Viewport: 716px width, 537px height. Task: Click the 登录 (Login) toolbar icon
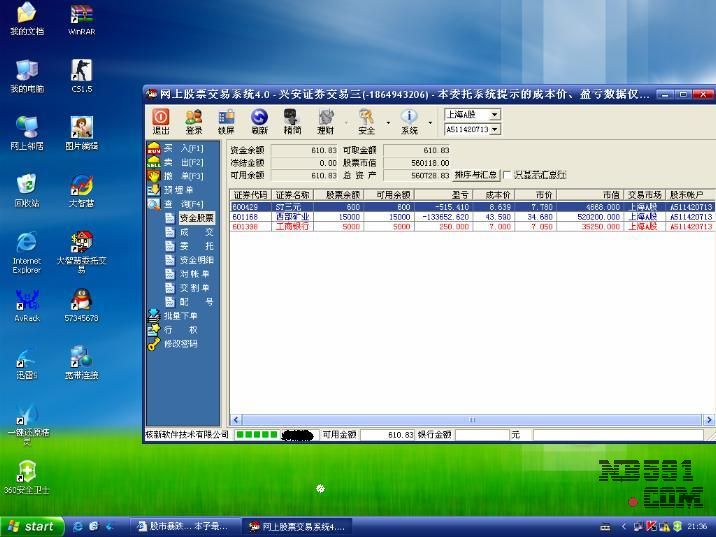[x=193, y=121]
